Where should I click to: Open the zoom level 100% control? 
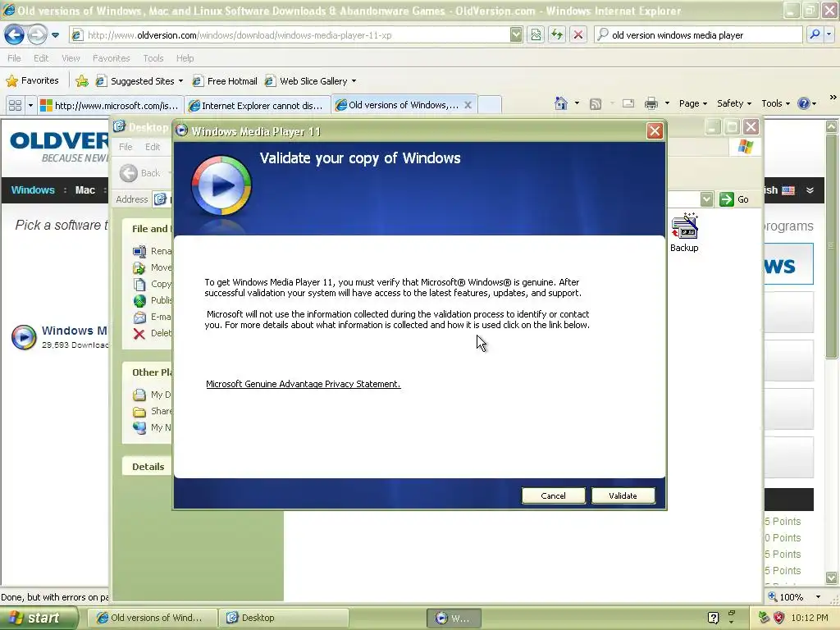(794, 597)
